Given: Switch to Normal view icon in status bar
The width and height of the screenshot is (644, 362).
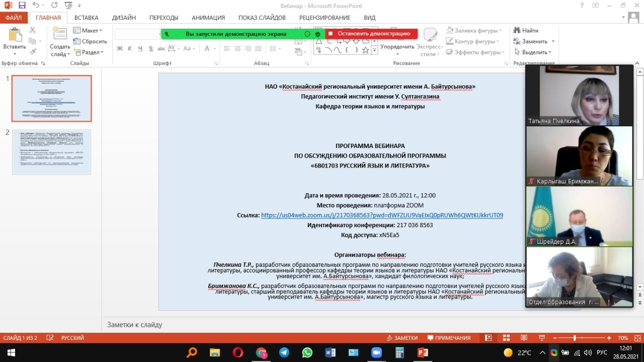Looking at the screenshot, I should (488, 338).
